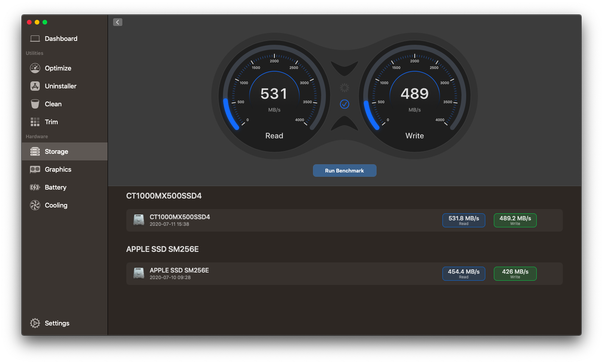
Task: Click the 2020-07-11 15:38 timestamp
Action: pos(170,224)
